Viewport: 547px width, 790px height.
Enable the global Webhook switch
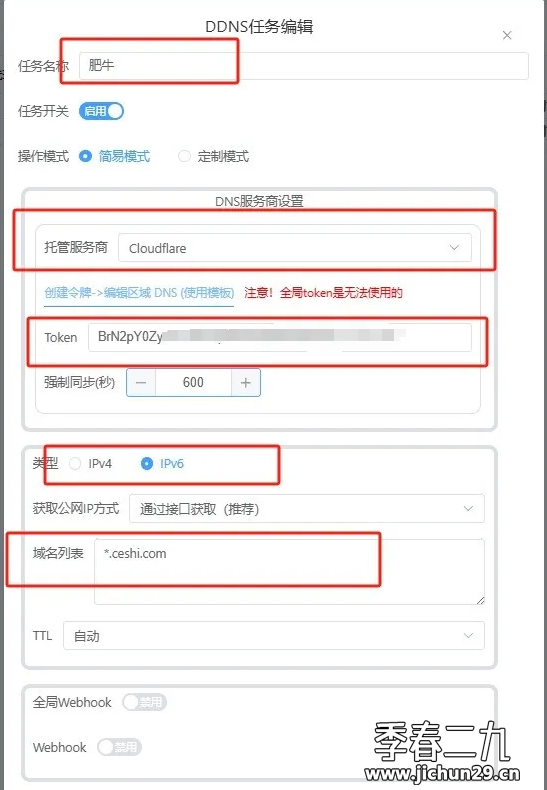[x=144, y=702]
